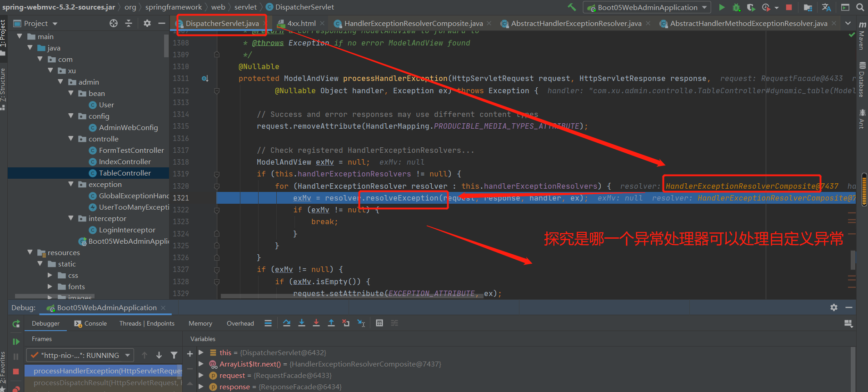Open Evaluate Expression calculator
Viewport: 868px width, 392px height.
[379, 323]
